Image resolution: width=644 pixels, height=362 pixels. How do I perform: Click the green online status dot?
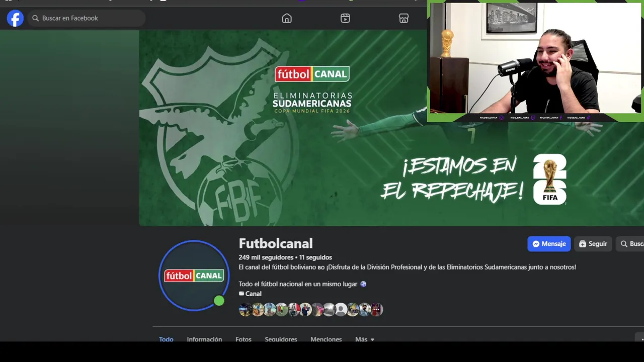[219, 301]
